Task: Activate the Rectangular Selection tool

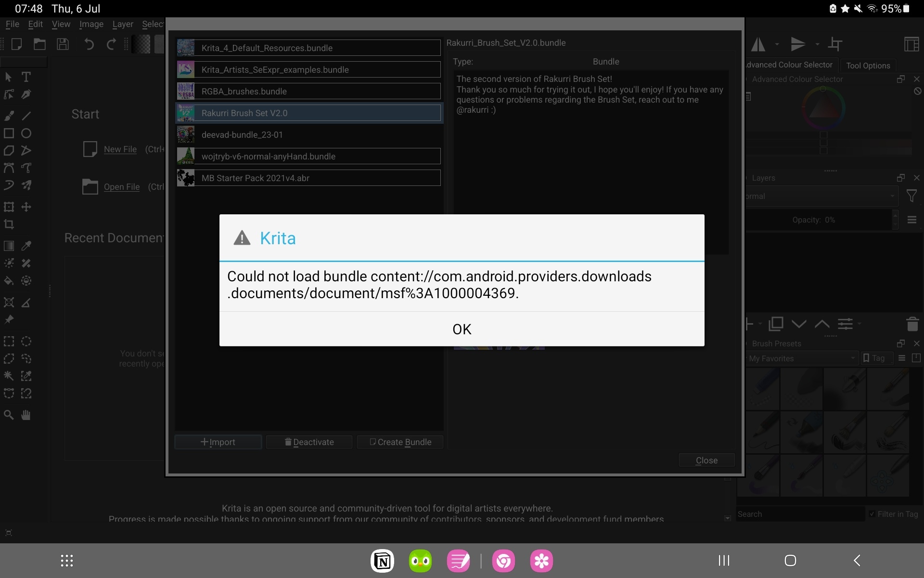Action: (9, 342)
